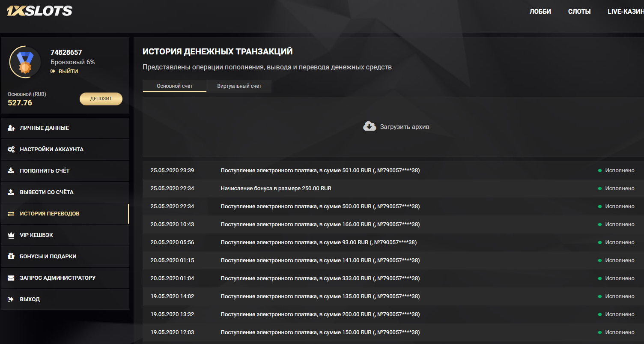
Task: Open ЛОББИ in the top navigation
Action: [x=540, y=12]
